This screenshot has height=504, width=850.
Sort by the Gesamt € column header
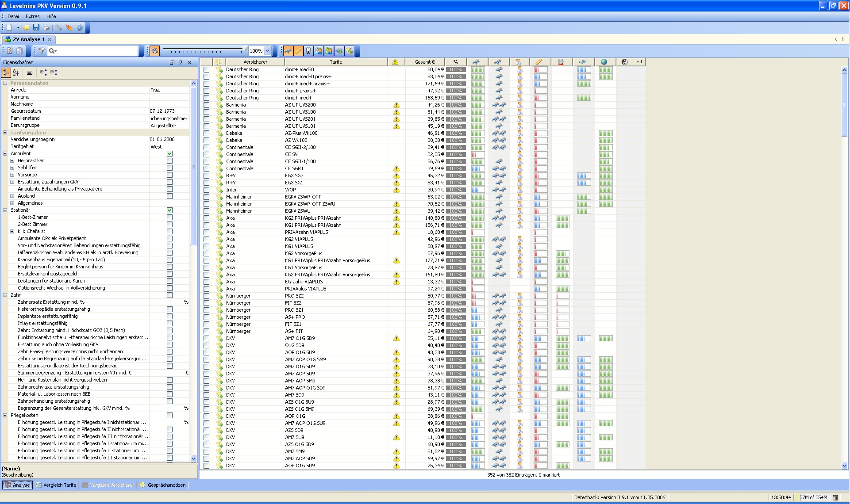(425, 62)
